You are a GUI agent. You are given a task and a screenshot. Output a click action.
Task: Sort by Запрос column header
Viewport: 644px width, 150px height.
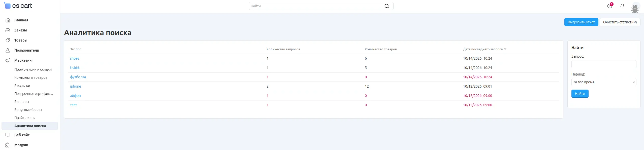click(75, 49)
